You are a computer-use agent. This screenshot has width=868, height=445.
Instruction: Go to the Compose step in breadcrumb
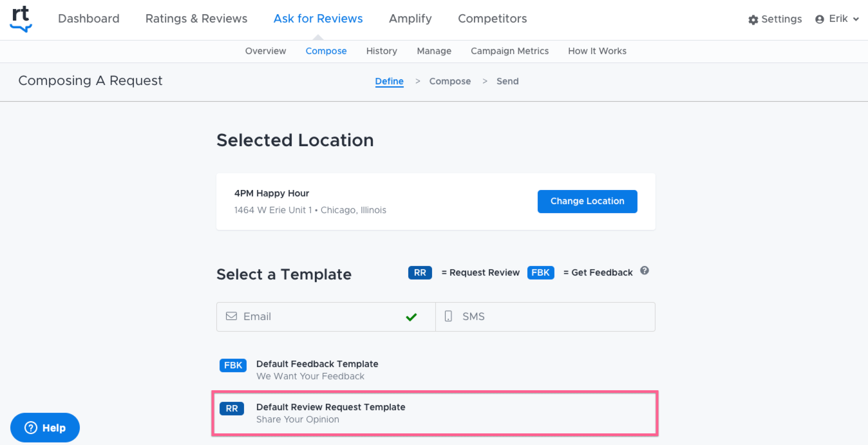(x=450, y=81)
